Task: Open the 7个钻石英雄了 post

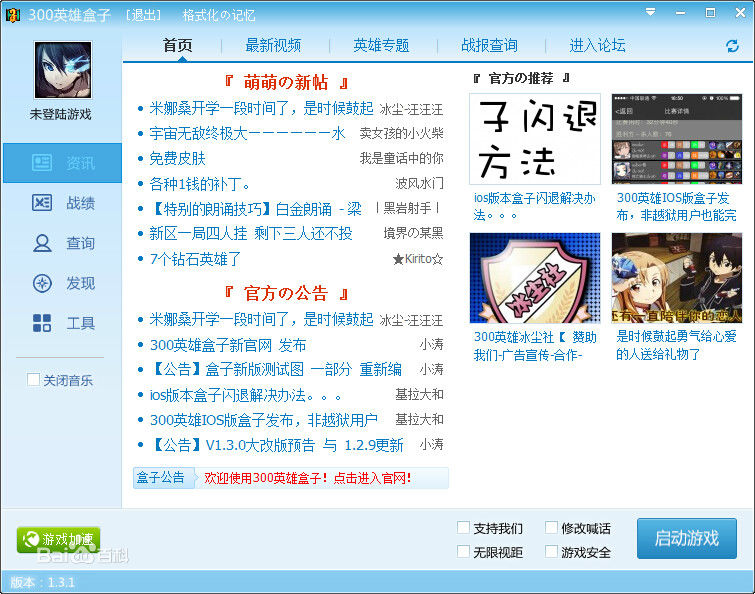Action: tap(195, 259)
